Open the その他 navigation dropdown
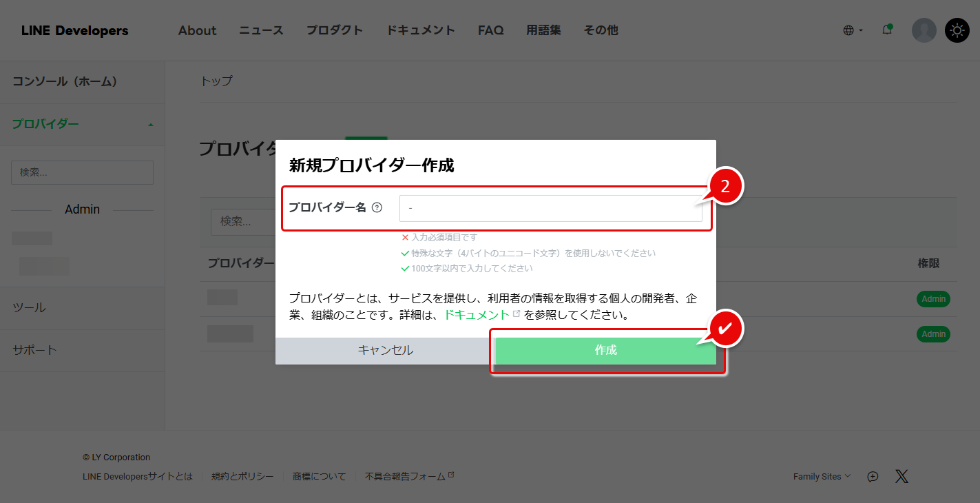This screenshot has height=503, width=980. pos(601,30)
